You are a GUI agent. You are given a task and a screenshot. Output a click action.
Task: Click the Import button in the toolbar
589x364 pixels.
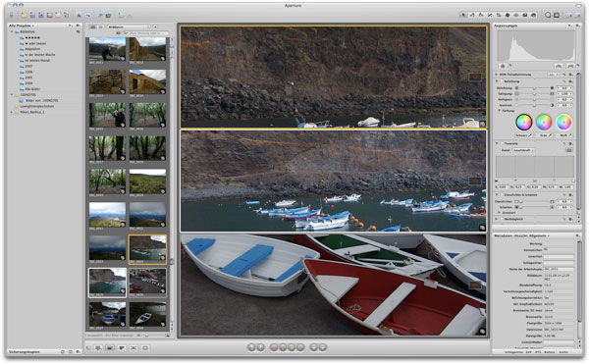11,15
